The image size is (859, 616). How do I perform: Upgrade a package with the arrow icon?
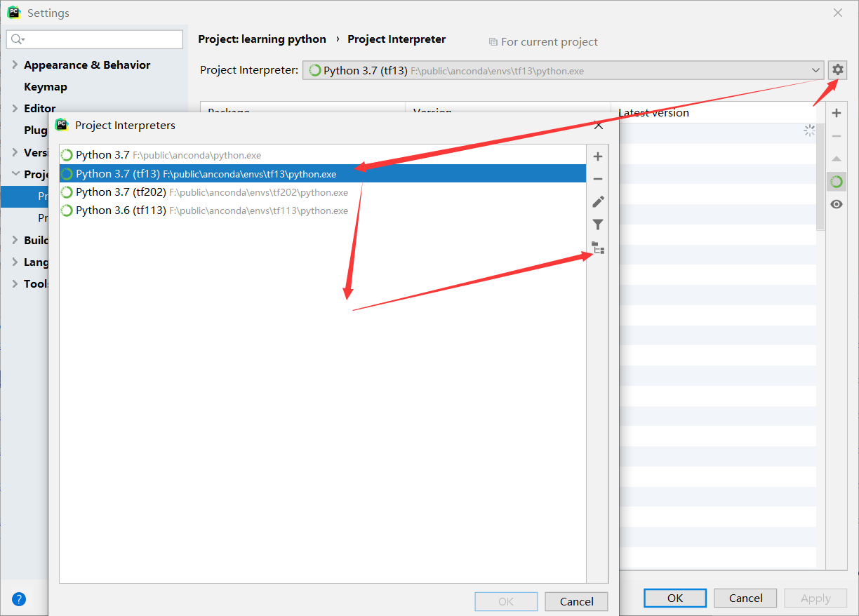click(x=837, y=159)
